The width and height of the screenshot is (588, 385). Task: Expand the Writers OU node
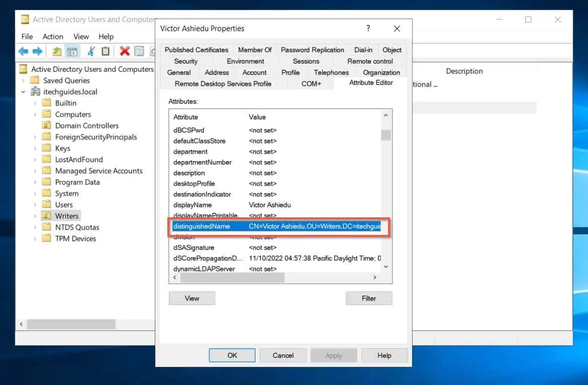pos(35,216)
